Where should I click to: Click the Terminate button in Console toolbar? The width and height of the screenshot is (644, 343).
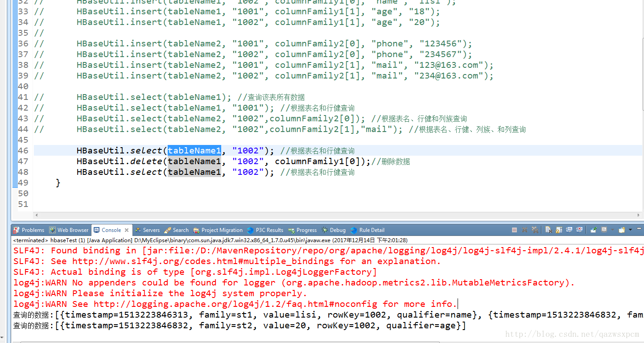514,230
